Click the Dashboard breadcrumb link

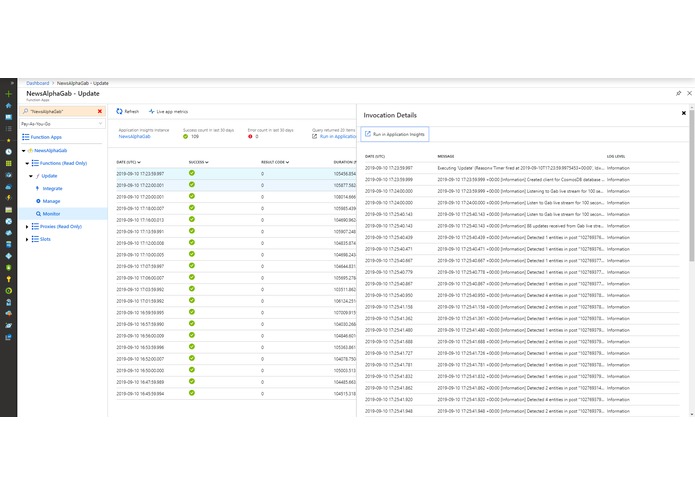click(x=38, y=83)
